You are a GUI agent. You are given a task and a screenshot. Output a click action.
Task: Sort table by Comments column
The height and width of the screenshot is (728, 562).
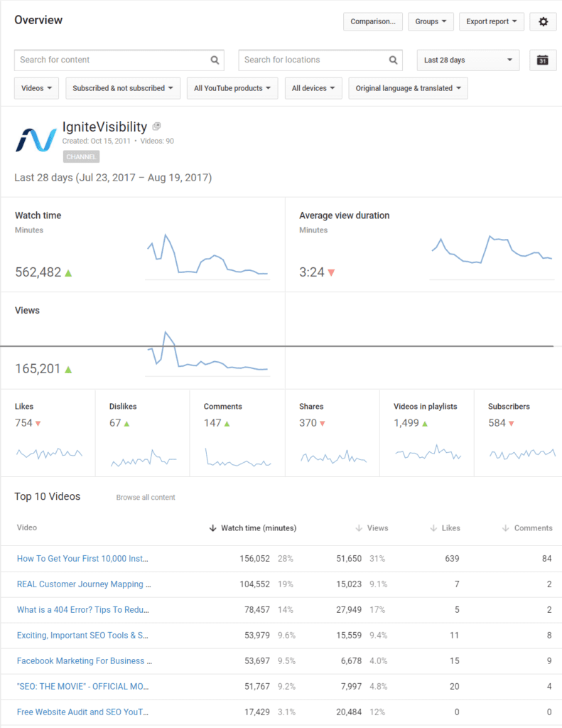[527, 528]
